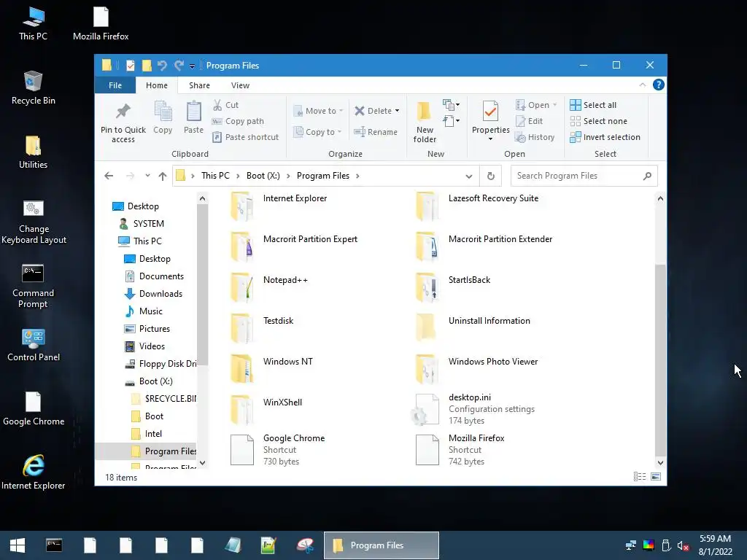Switch to large icons view in status bar
This screenshot has width=747, height=560.
point(656,477)
